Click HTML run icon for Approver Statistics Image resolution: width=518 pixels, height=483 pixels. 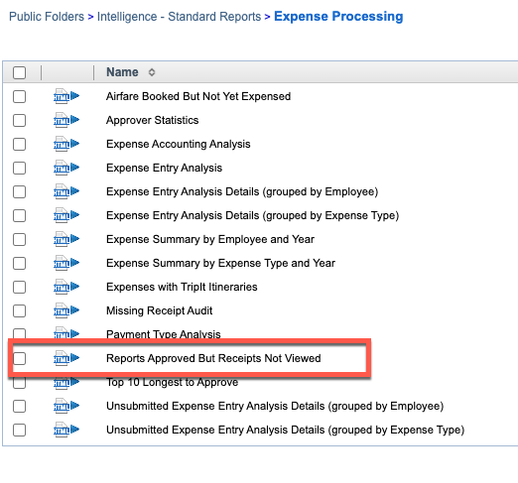(66, 120)
